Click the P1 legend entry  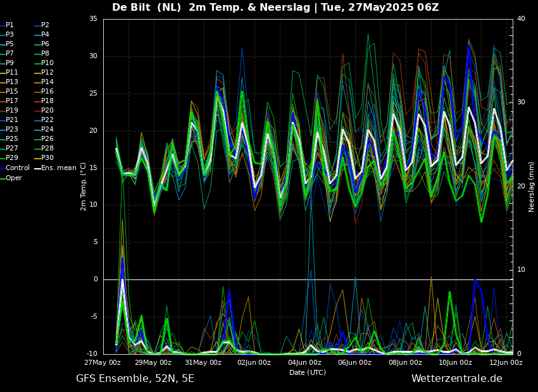click(9, 25)
